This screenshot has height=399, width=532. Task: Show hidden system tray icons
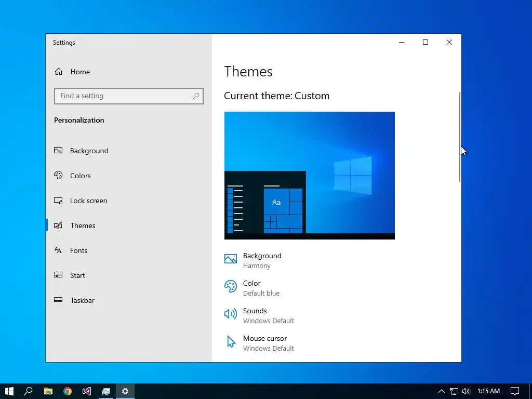[442, 391]
